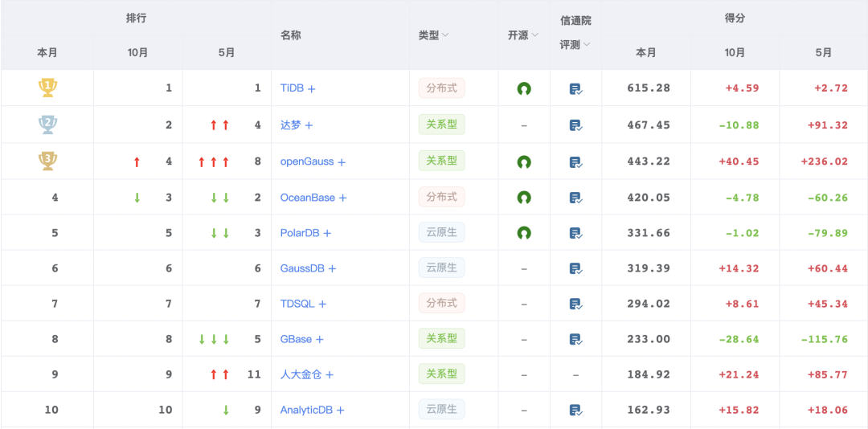Click the 关系型 tag in GBase's row
The image size is (868, 429).
[441, 339]
